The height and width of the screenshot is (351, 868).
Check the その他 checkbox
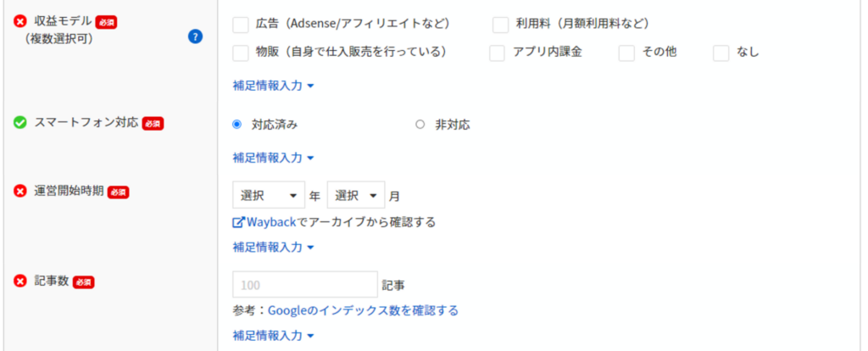pos(626,53)
